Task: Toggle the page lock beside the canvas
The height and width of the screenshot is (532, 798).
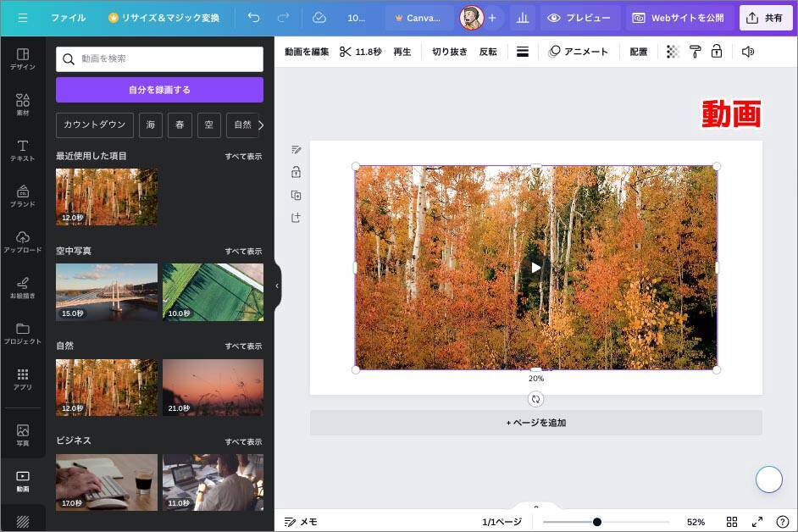Action: pyautogui.click(x=296, y=172)
